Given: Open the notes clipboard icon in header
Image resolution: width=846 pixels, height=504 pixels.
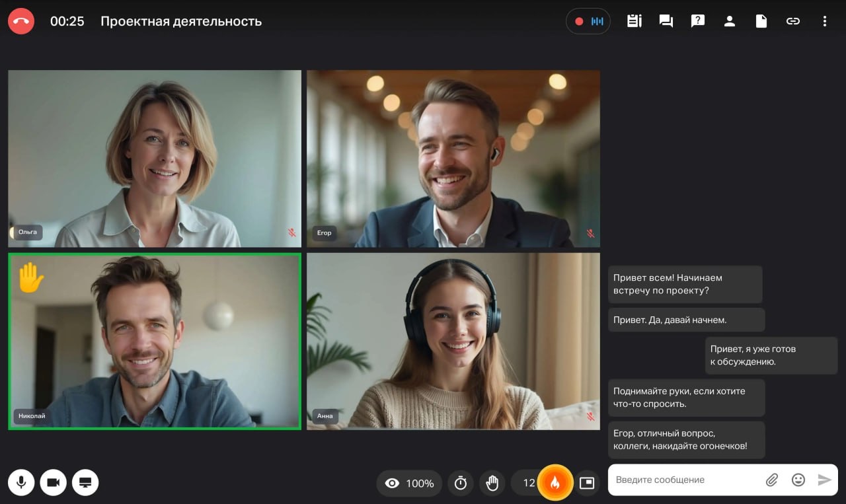Looking at the screenshot, I should pos(634,21).
